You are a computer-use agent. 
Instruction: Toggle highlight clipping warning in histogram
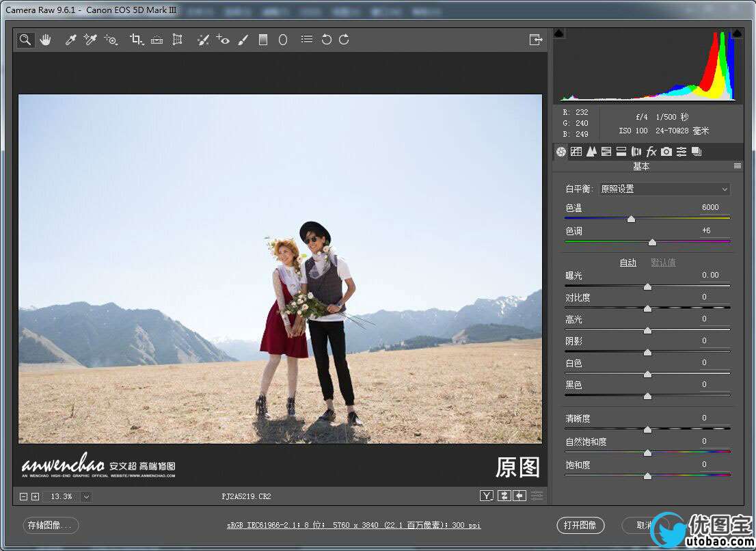tap(737, 33)
